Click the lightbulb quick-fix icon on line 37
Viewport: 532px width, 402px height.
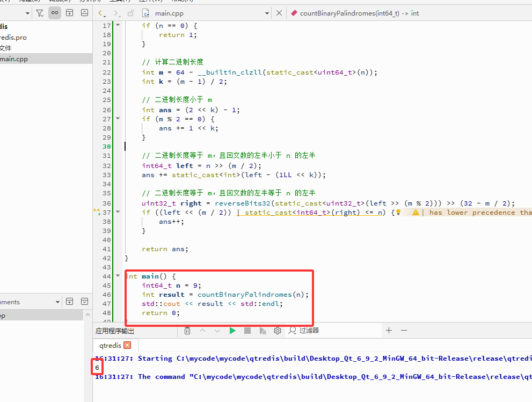coord(398,213)
